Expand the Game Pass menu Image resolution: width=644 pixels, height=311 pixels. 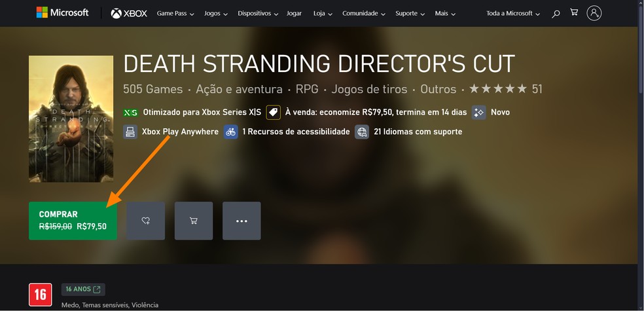pyautogui.click(x=175, y=14)
